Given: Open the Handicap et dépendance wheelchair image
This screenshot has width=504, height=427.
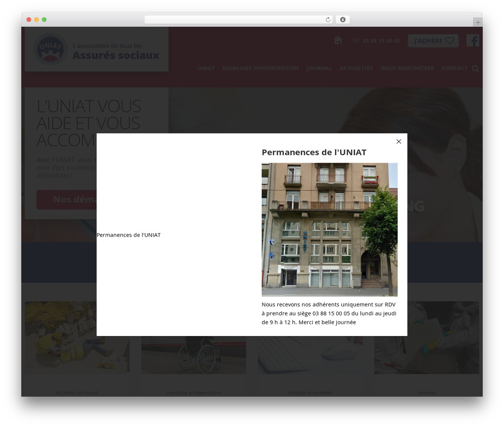Looking at the screenshot, I should tap(194, 355).
